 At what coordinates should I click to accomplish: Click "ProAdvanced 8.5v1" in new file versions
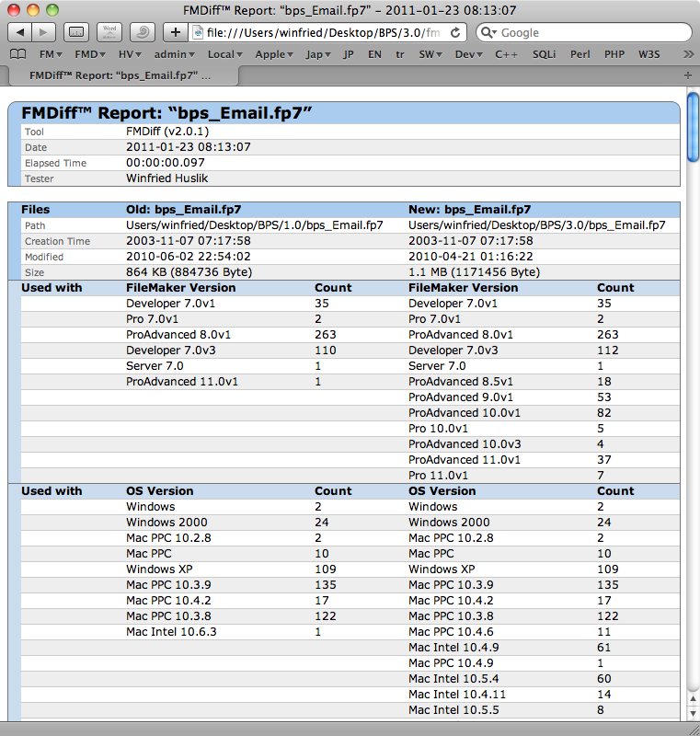click(x=461, y=382)
